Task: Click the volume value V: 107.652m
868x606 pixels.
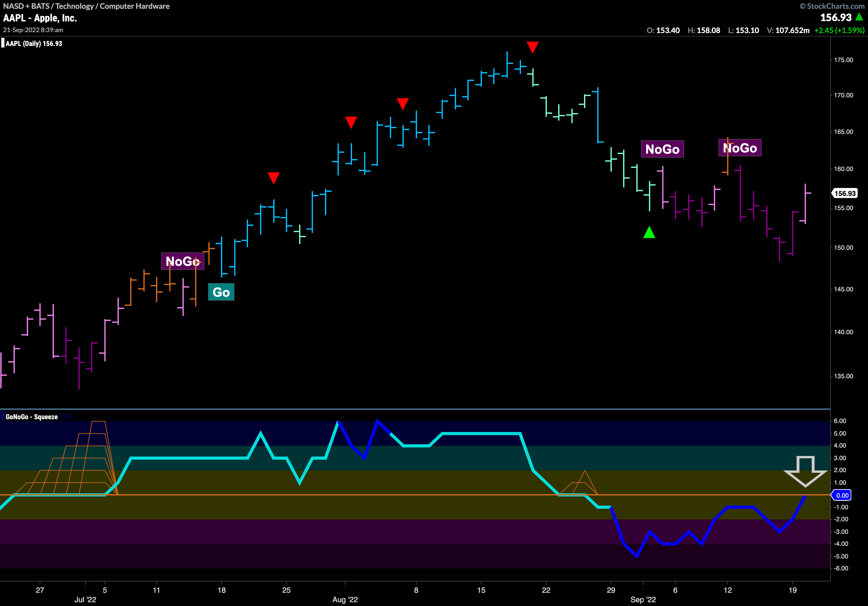Action: click(x=788, y=30)
